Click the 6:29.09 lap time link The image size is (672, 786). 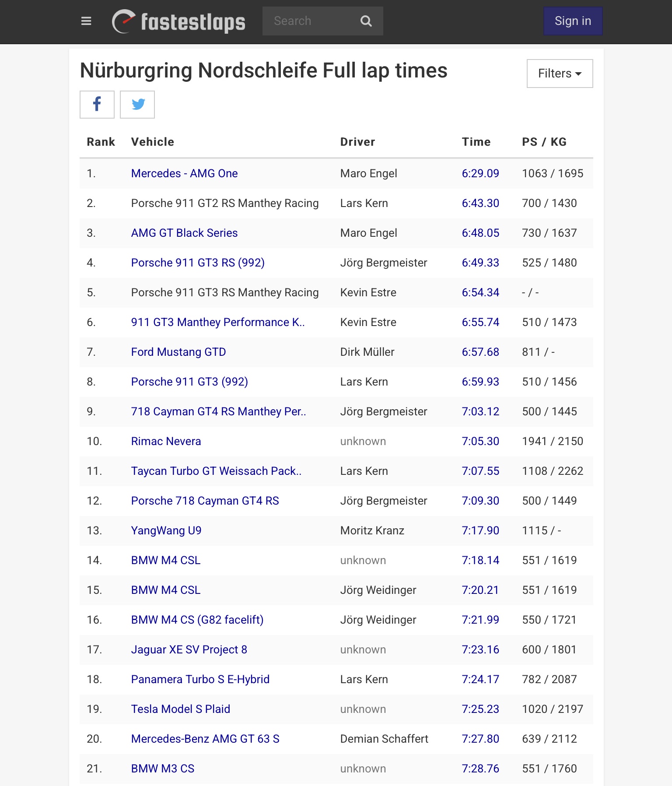click(x=480, y=173)
